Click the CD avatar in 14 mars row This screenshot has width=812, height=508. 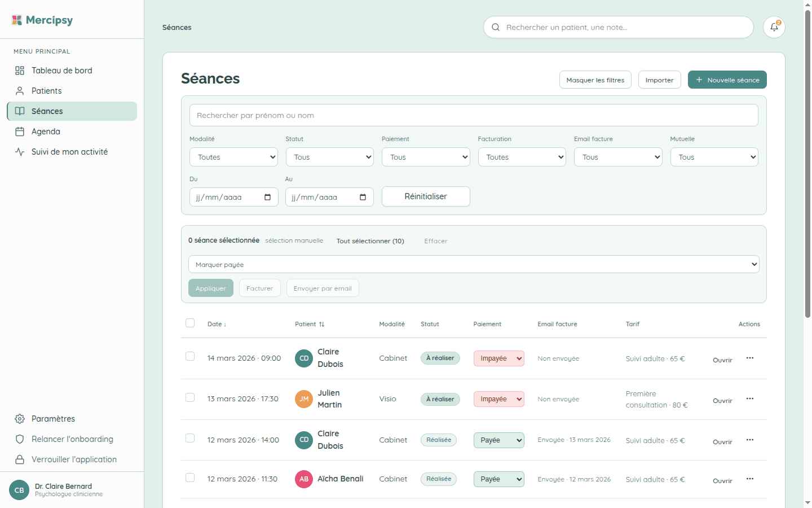[304, 358]
